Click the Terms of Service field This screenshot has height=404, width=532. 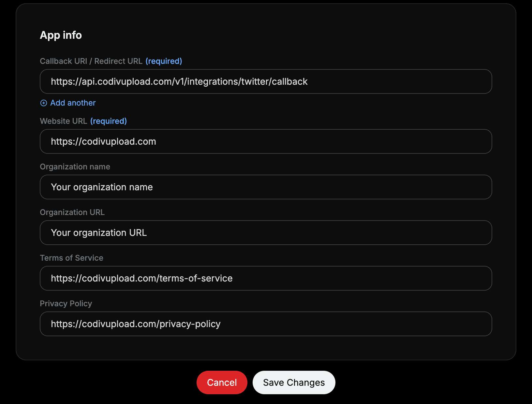266,278
